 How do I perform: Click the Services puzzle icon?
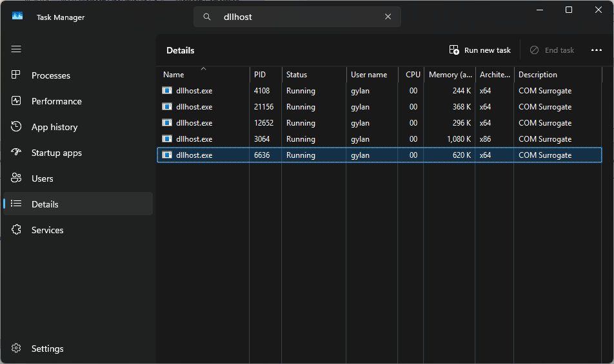(x=17, y=230)
